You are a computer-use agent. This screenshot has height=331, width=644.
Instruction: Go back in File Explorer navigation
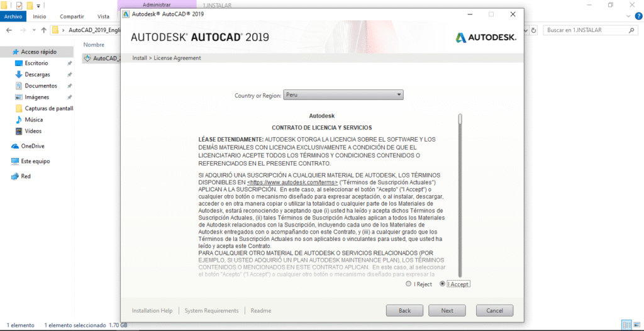coord(9,30)
